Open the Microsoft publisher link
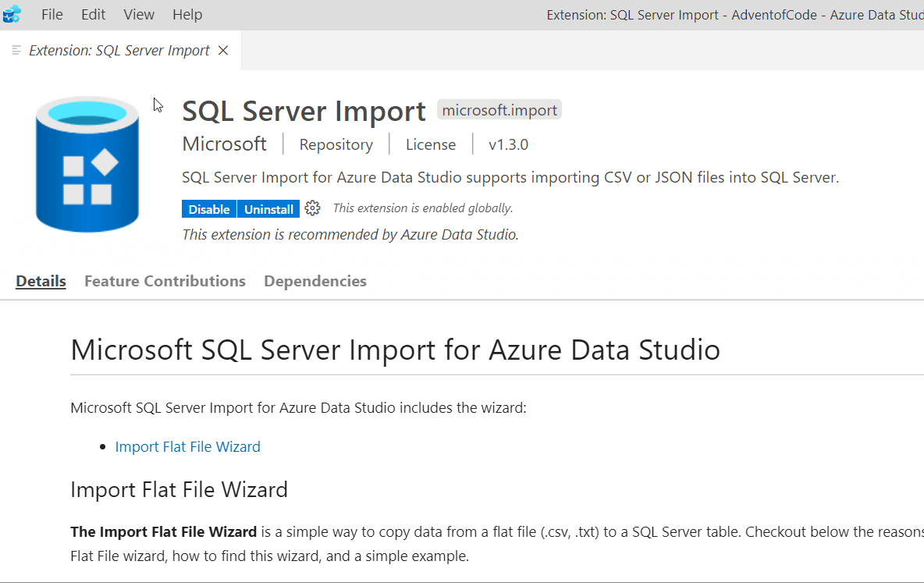Screen dimensions: 924x586 coord(224,144)
